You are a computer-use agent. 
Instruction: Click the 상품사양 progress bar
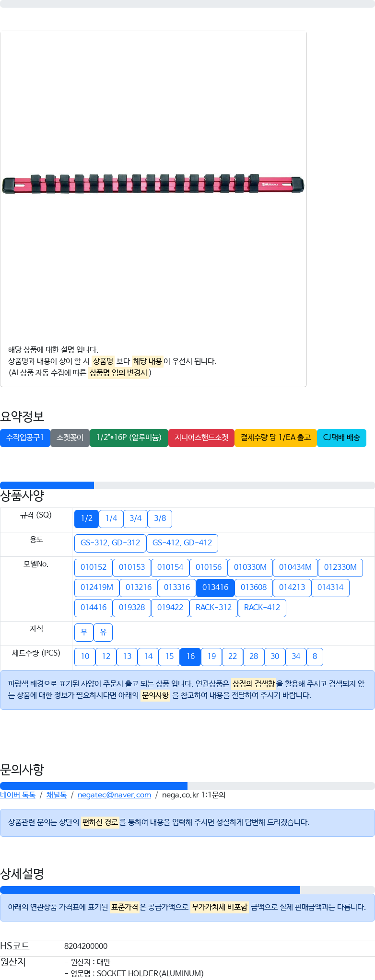[187, 485]
